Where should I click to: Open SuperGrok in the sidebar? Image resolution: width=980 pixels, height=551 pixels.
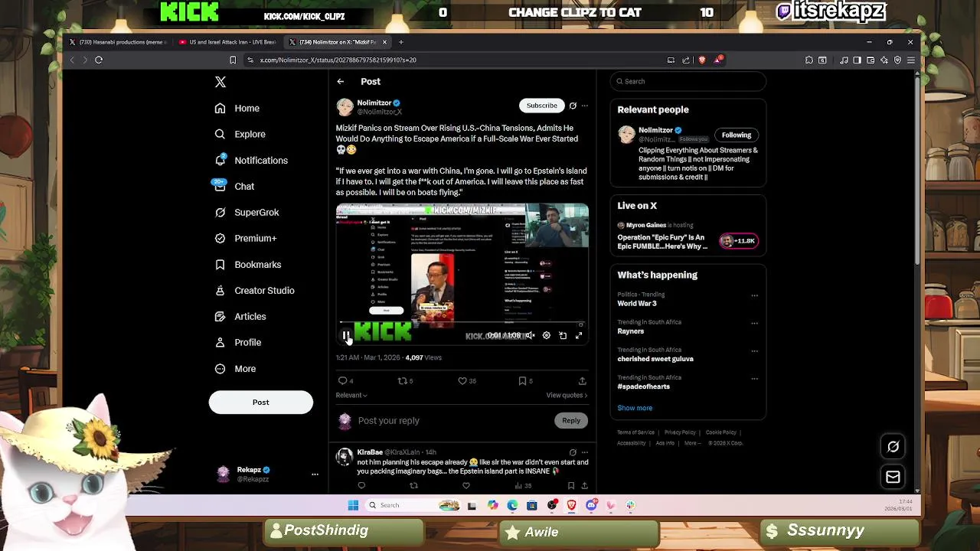(247, 212)
